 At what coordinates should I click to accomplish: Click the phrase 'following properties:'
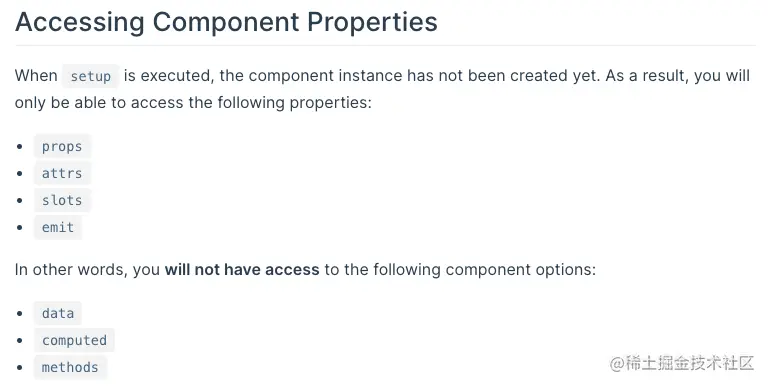click(x=294, y=103)
